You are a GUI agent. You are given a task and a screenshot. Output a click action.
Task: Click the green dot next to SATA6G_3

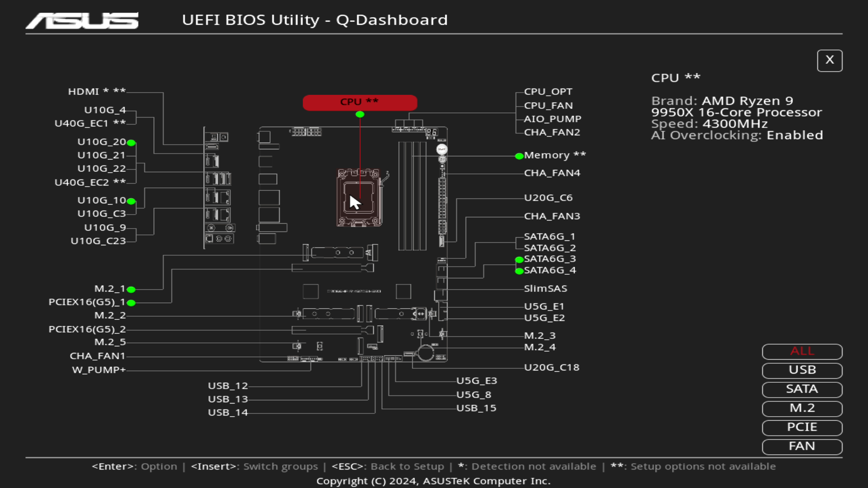point(518,259)
